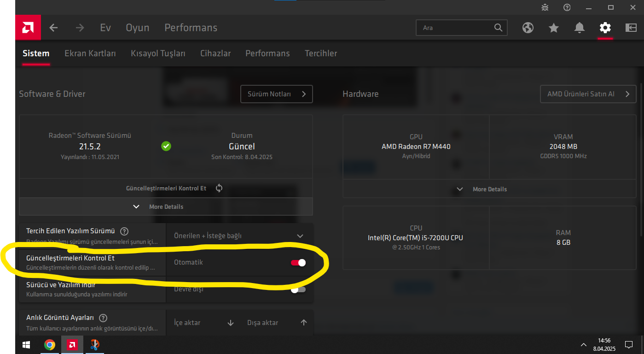Open the Snipping Tool from the taskbar
Image resolution: width=644 pixels, height=354 pixels.
point(94,345)
